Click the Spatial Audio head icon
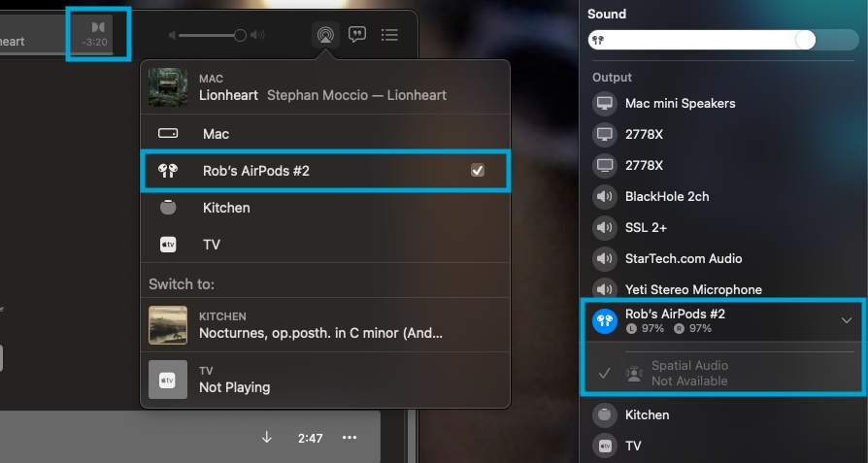This screenshot has height=463, width=868. [x=634, y=374]
